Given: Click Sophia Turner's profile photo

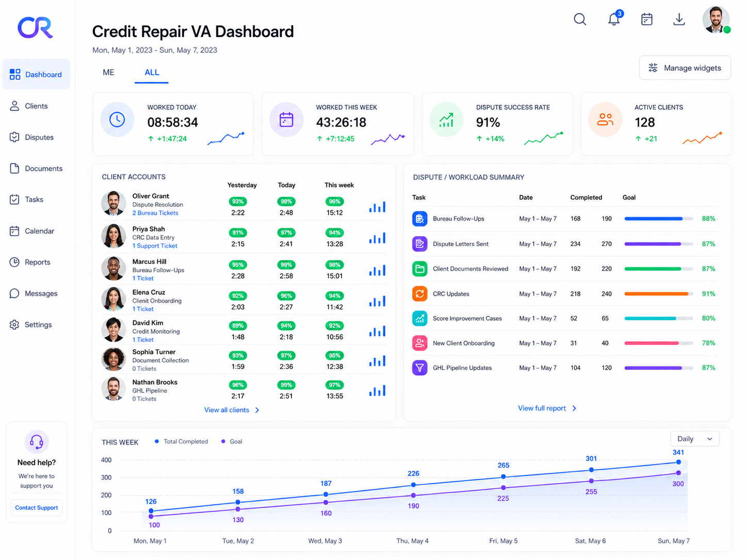Looking at the screenshot, I should (113, 359).
